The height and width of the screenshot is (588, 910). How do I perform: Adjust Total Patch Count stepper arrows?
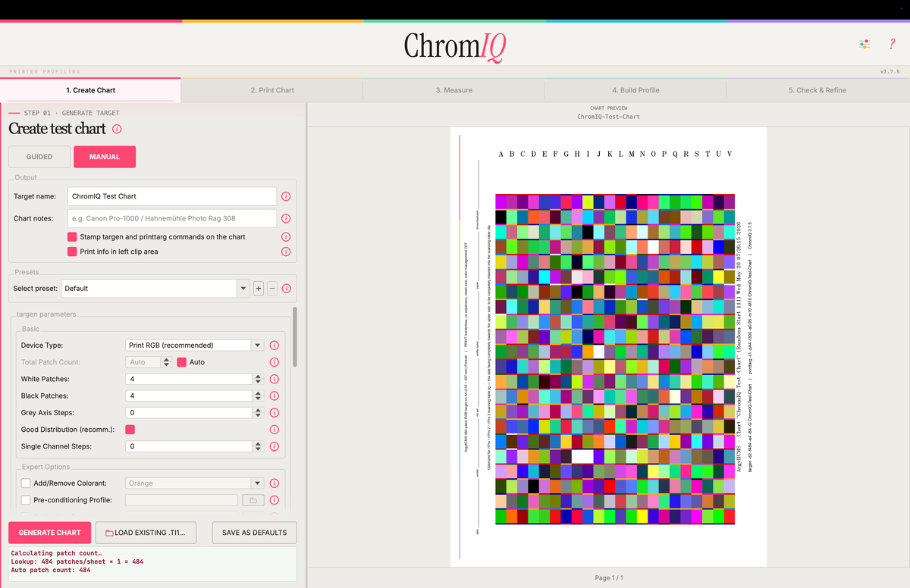click(167, 362)
